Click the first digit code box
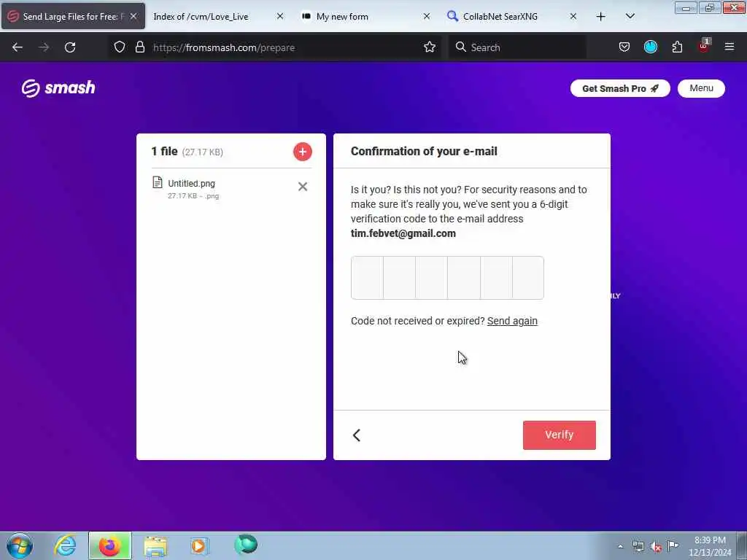The width and height of the screenshot is (747, 560). pos(368,278)
